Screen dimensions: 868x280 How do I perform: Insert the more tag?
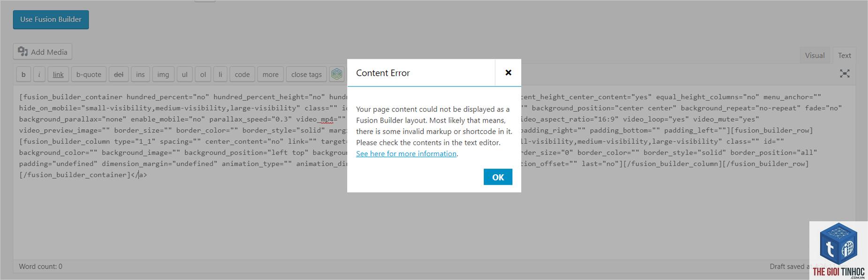click(x=270, y=74)
